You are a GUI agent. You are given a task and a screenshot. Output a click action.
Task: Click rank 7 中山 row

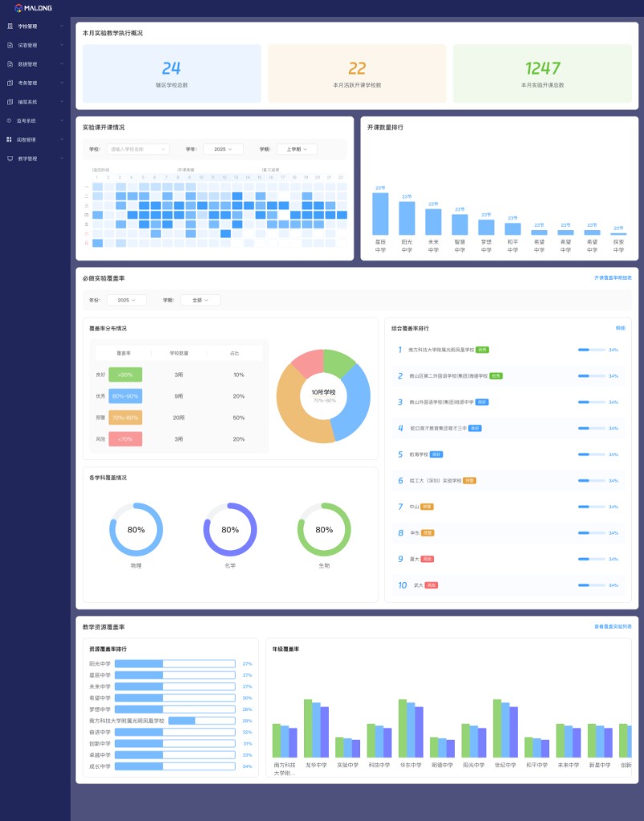tap(508, 507)
